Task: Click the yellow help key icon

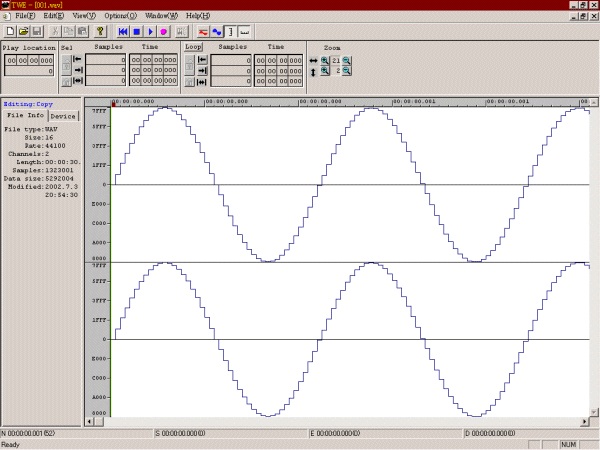Action: 99,31
